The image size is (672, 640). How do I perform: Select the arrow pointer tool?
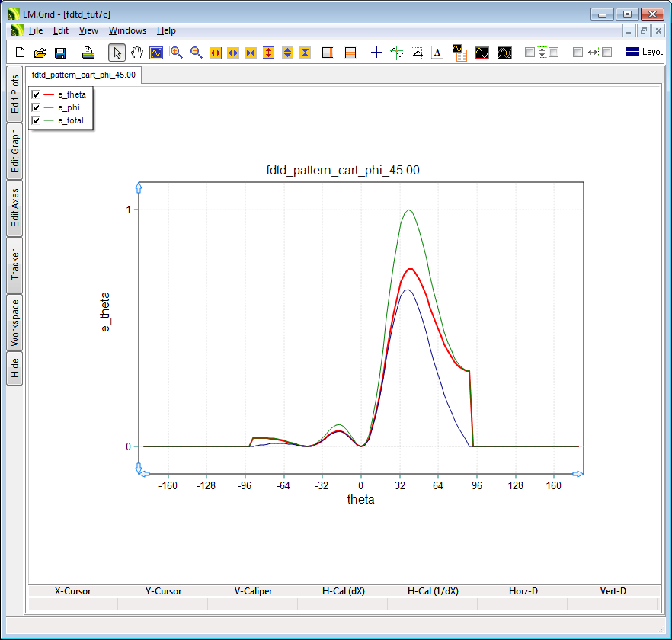117,53
